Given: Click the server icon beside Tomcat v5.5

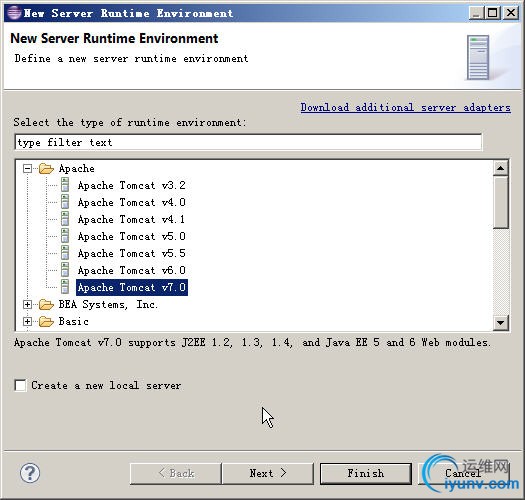Looking at the screenshot, I should tap(65, 253).
